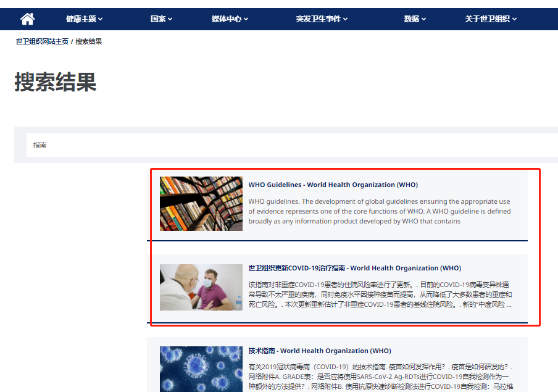Viewport: 558px width, 392px height.
Task: Click the blue coronavirus thumbnail
Action: [x=201, y=369]
